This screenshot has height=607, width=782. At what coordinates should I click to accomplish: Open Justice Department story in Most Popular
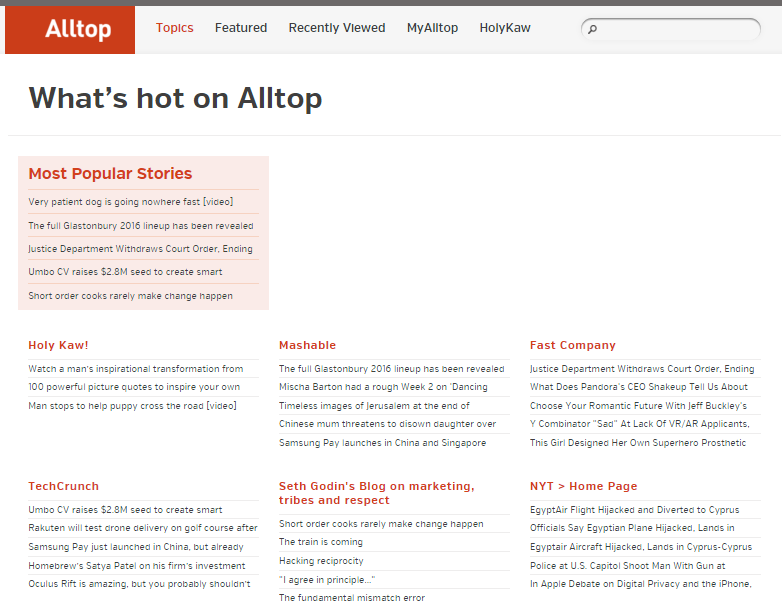140,249
